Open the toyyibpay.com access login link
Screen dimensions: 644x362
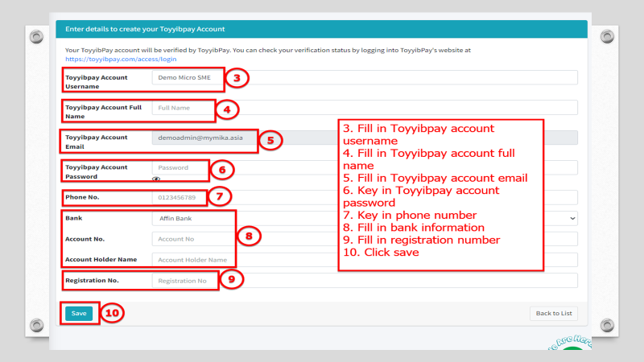tap(121, 59)
